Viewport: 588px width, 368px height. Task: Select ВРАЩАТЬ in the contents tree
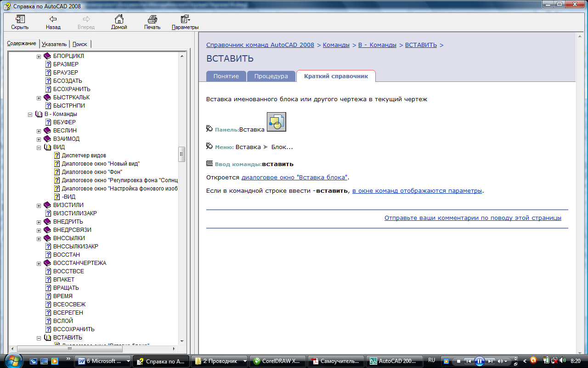66,288
